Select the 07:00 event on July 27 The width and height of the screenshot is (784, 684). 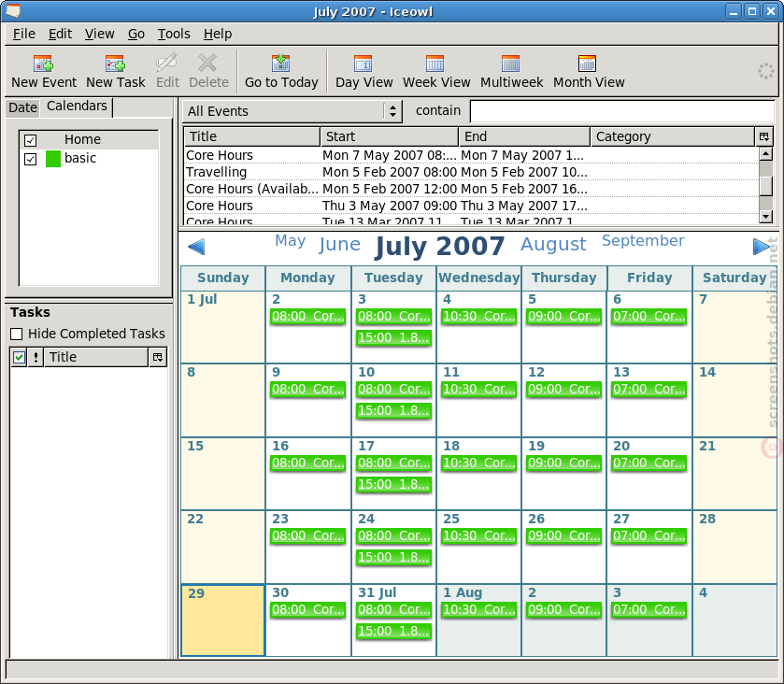click(x=649, y=536)
